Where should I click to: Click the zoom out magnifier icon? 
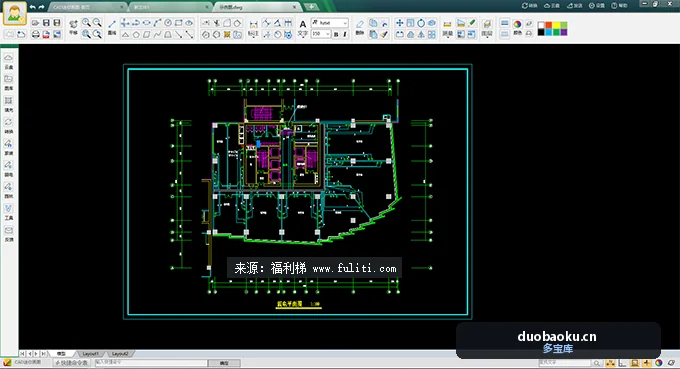(x=97, y=23)
